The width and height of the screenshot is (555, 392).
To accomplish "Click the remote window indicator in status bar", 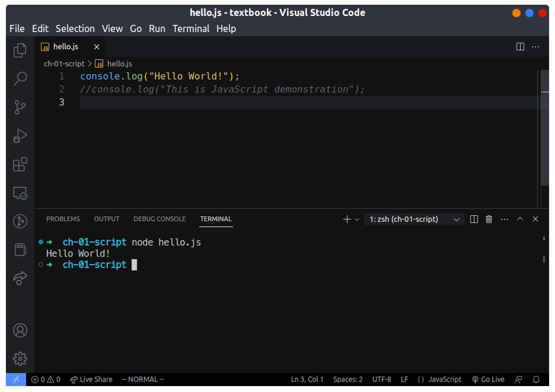I will pyautogui.click(x=16, y=380).
